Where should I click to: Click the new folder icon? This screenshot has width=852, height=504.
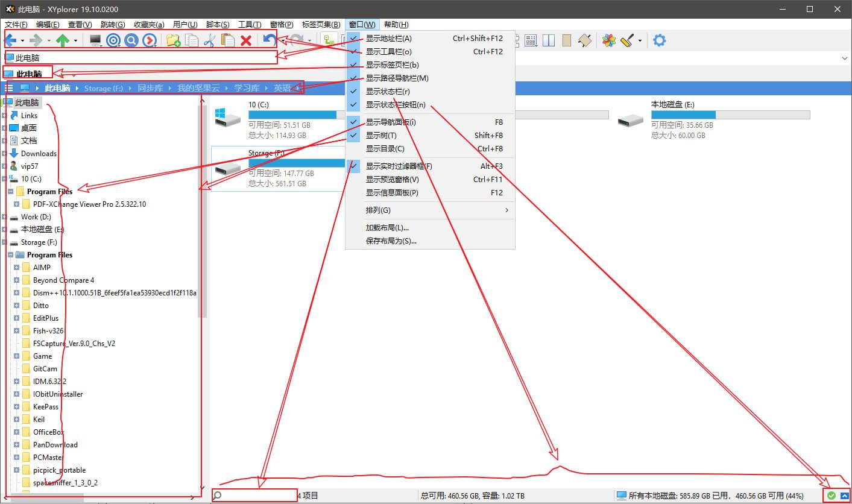coord(173,40)
